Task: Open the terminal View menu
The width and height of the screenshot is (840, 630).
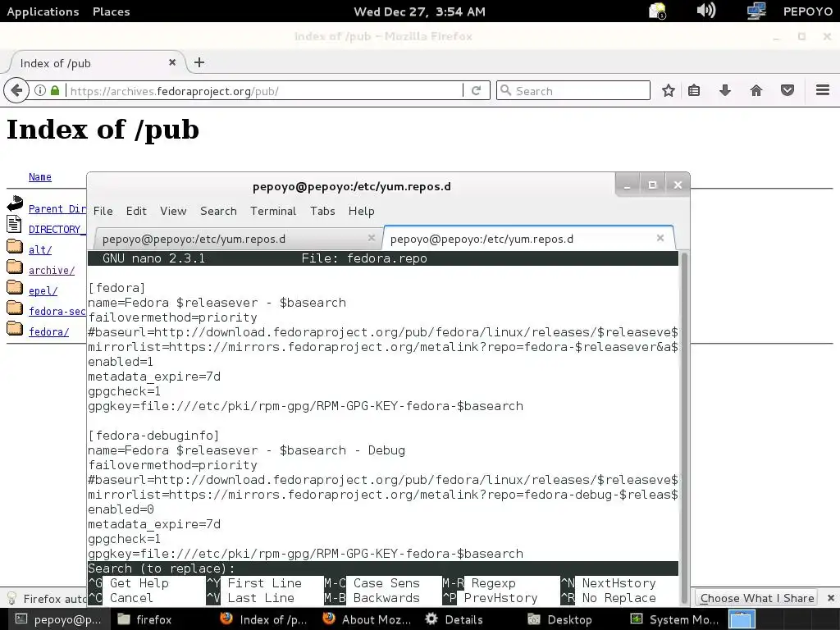Action: [x=173, y=211]
